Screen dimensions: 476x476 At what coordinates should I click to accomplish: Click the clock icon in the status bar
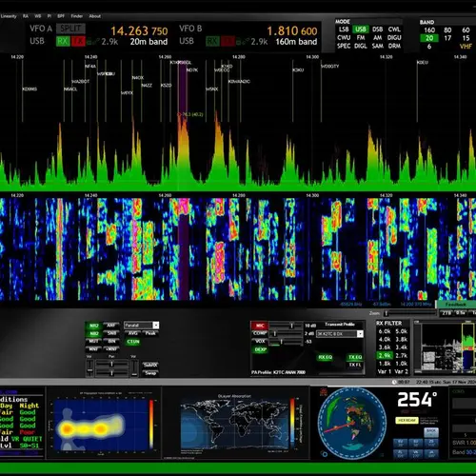pyautogui.click(x=394, y=382)
